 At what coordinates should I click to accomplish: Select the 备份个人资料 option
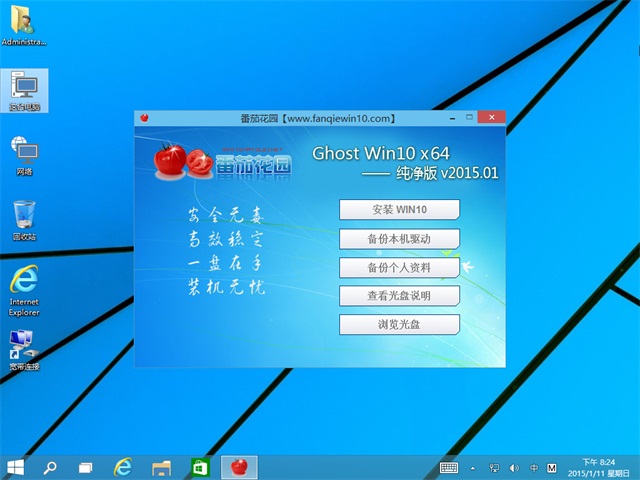pos(399,268)
